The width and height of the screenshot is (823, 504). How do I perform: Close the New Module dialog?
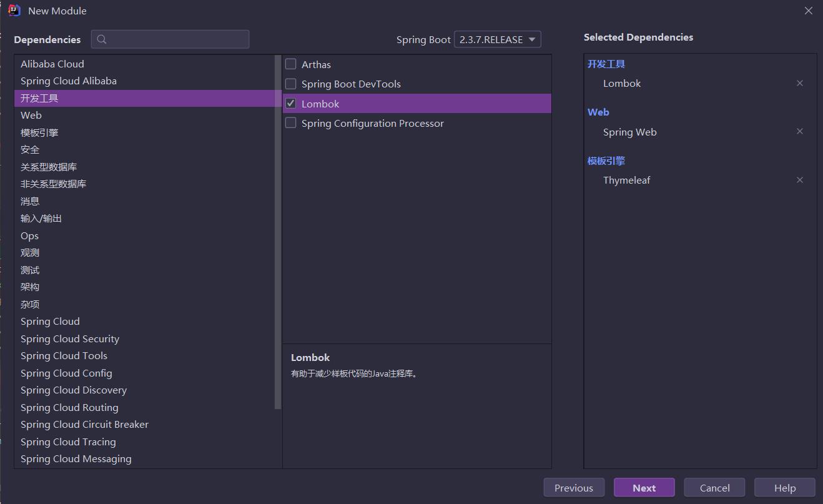tap(808, 11)
